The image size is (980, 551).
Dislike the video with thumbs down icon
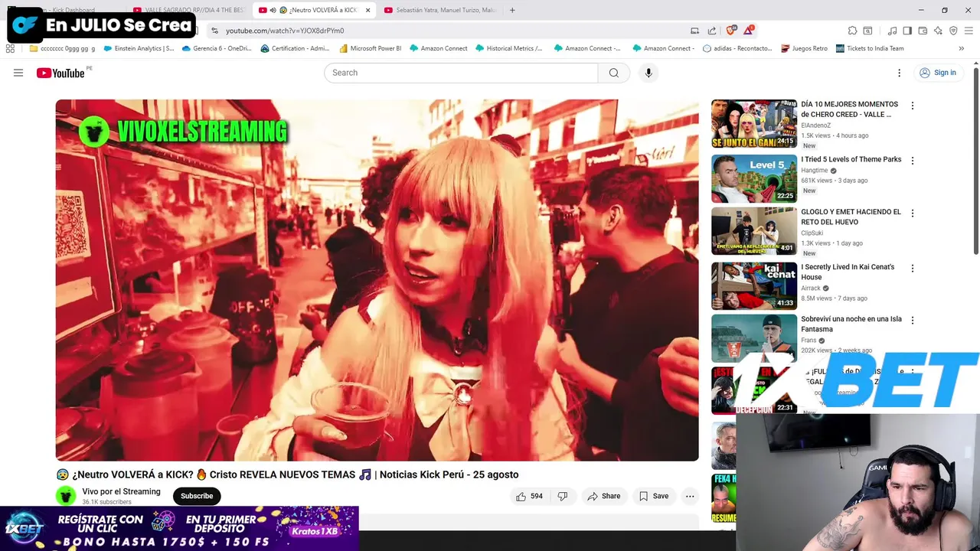[563, 496]
